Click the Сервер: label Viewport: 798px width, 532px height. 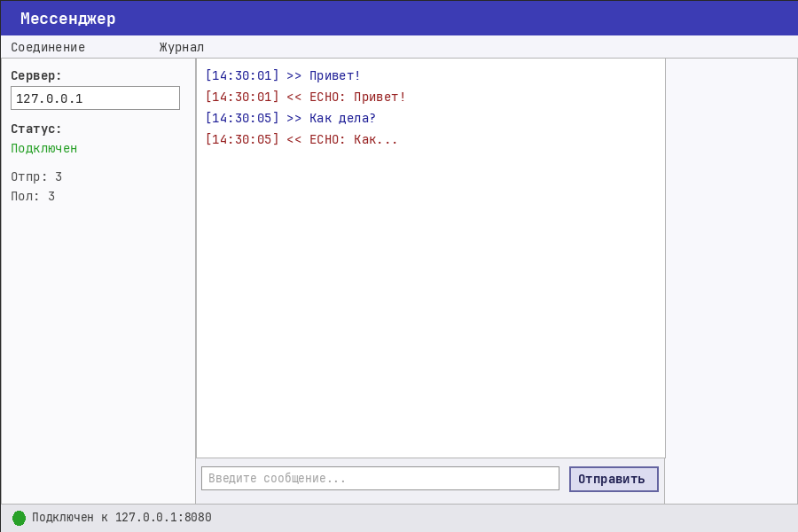click(36, 76)
